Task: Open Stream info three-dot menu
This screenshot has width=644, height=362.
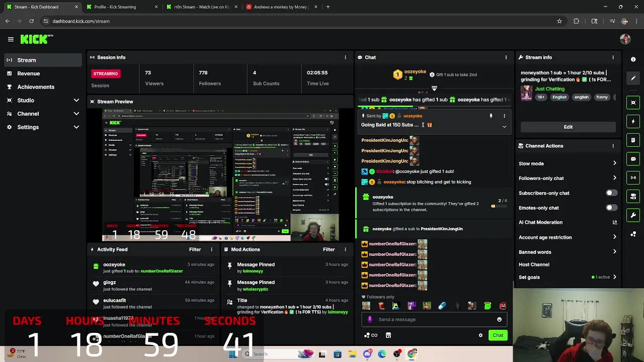Action: pos(613,57)
